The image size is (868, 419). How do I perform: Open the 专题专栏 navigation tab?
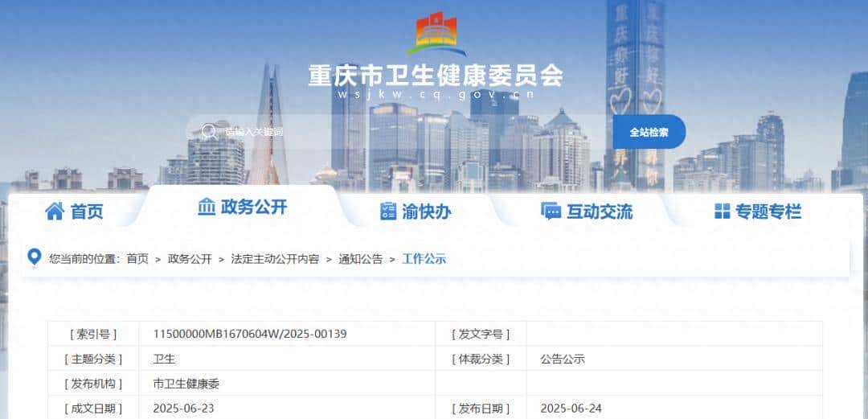(x=758, y=212)
